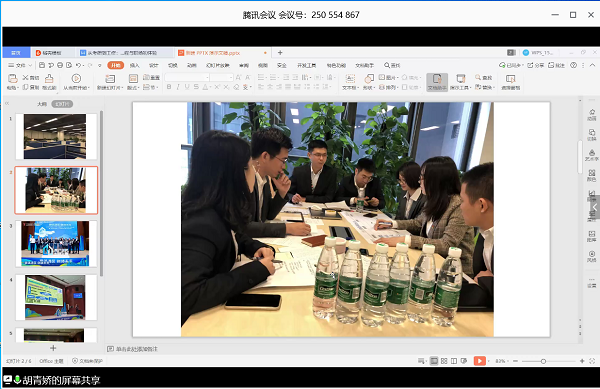This screenshot has height=389, width=600.
Task: Click the zoom slider handle
Action: point(543,361)
